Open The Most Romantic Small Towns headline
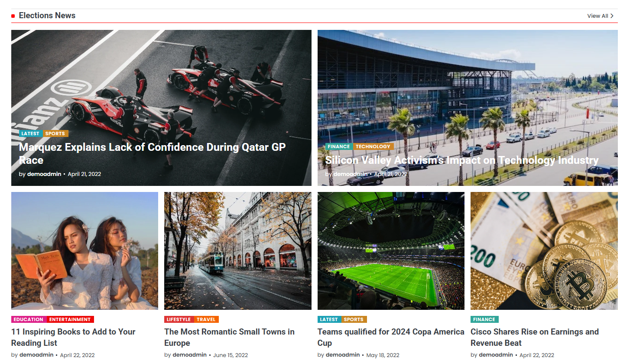 tap(229, 337)
